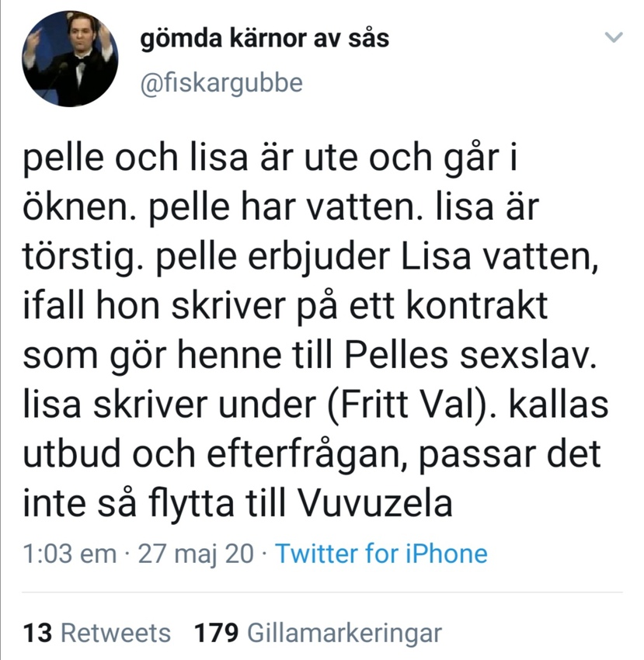Click the @fiskargubbe handle
The width and height of the screenshot is (644, 660).
click(219, 83)
